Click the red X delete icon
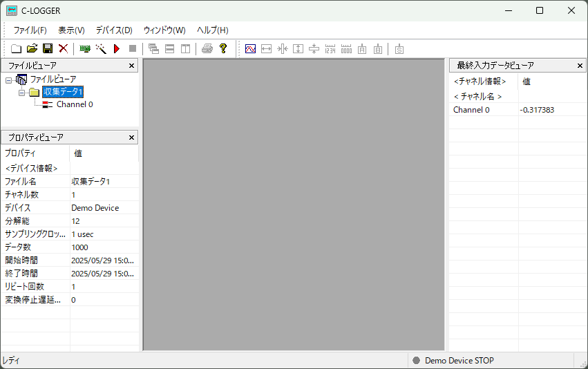The width and height of the screenshot is (588, 369). coord(63,48)
